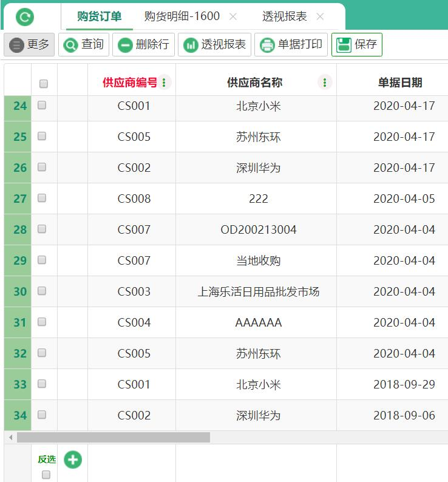Click the 查询 search button
This screenshot has width=448, height=482.
[x=84, y=45]
